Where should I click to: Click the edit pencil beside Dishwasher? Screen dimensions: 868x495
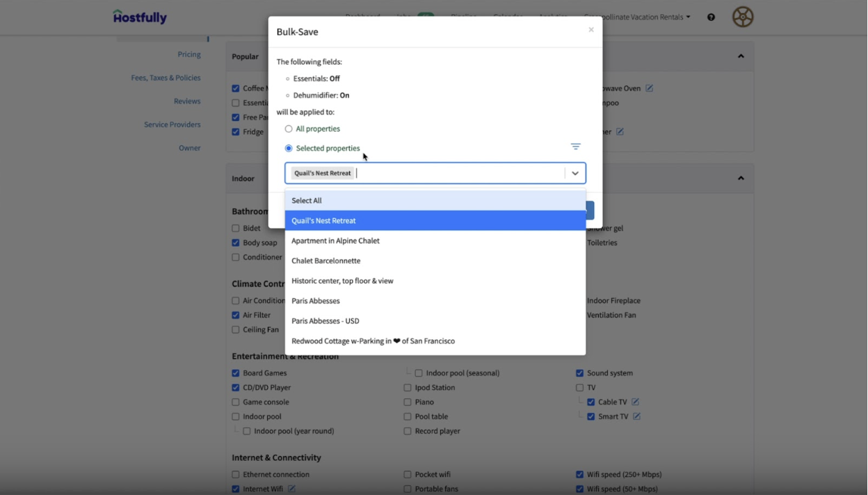pyautogui.click(x=620, y=131)
